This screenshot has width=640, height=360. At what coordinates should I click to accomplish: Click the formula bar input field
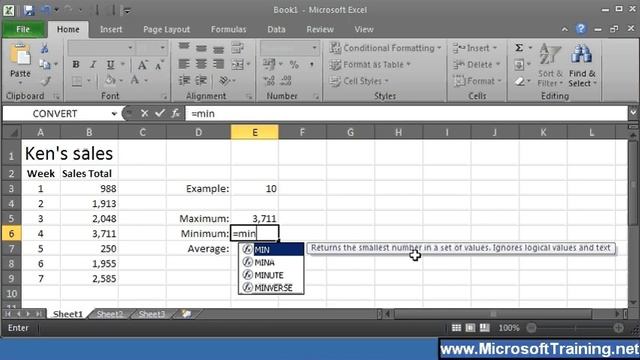(406, 113)
